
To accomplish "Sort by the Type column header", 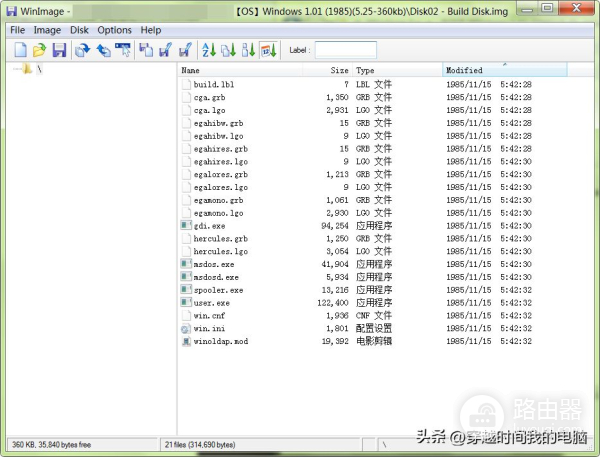I will (x=397, y=70).
